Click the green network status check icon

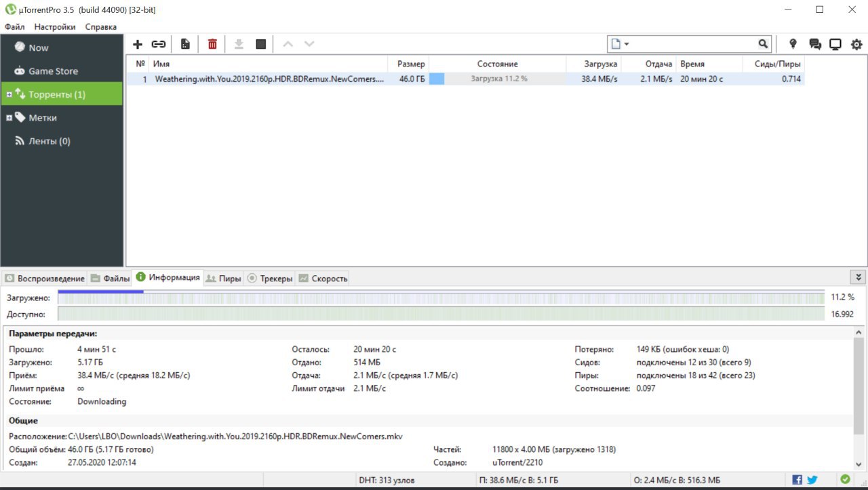coord(845,479)
